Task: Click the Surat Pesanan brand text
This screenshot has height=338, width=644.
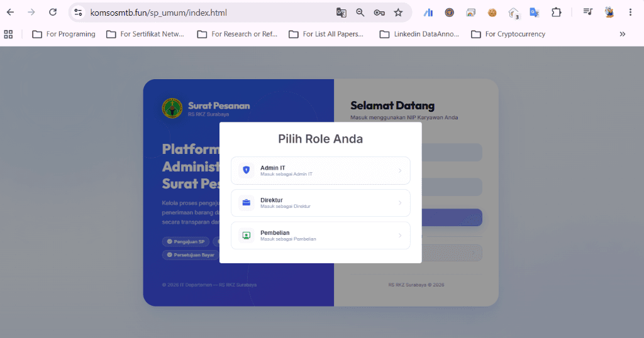Action: point(219,106)
